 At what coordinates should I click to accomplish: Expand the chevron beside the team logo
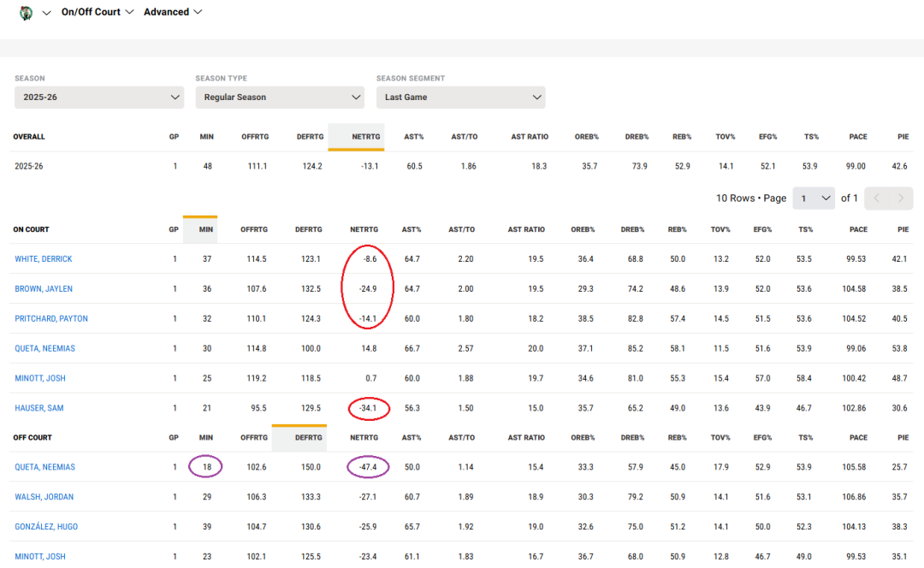tap(46, 13)
